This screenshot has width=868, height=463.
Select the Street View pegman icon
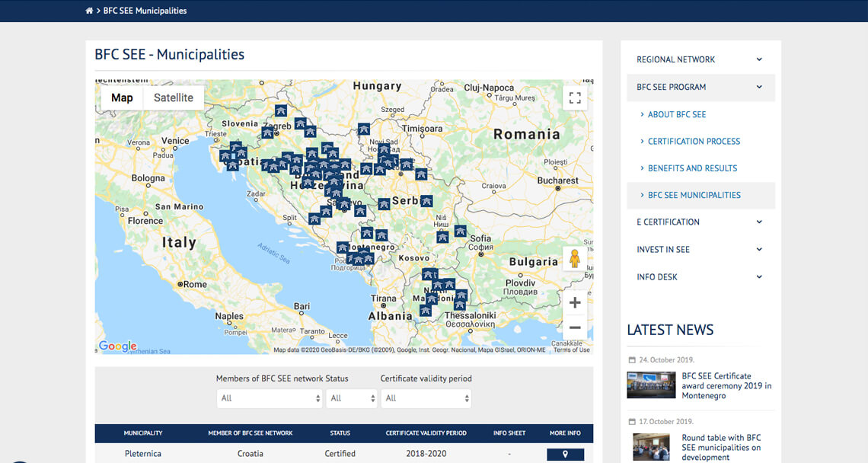click(575, 259)
